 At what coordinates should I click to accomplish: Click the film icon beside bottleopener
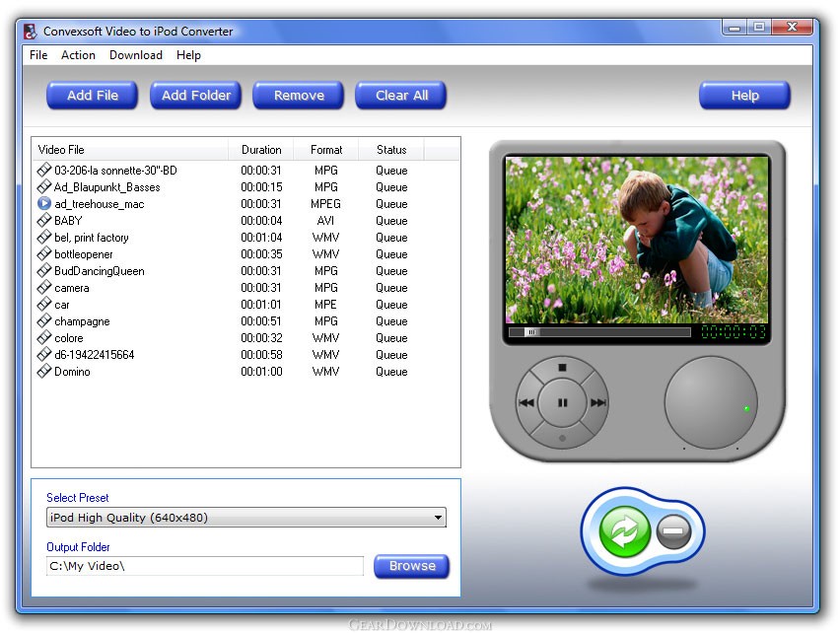[44, 253]
